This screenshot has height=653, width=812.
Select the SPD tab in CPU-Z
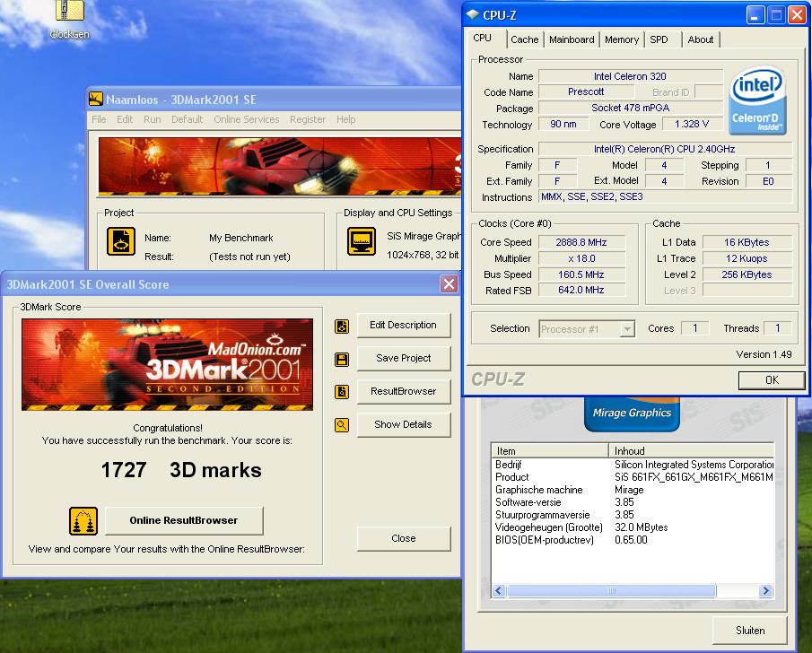(x=659, y=39)
